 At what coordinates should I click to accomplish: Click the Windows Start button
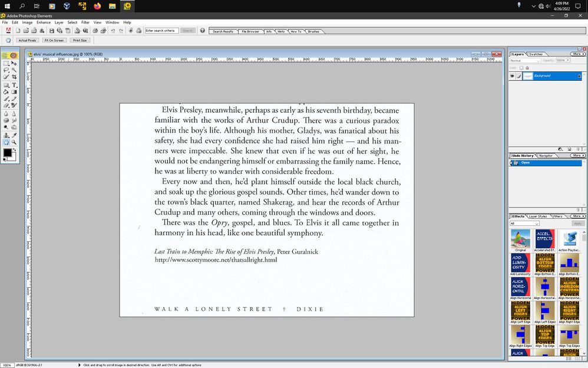point(7,6)
